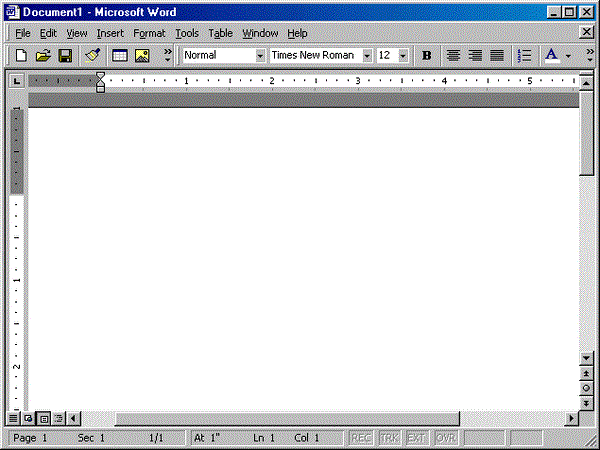The height and width of the screenshot is (450, 600).
Task: Click the Next Page double-arrow button
Action: (586, 403)
